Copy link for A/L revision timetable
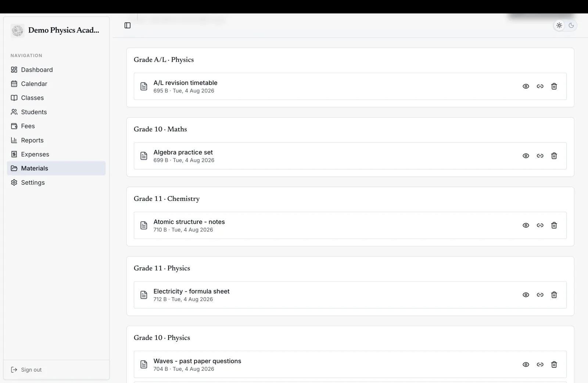 (x=540, y=86)
